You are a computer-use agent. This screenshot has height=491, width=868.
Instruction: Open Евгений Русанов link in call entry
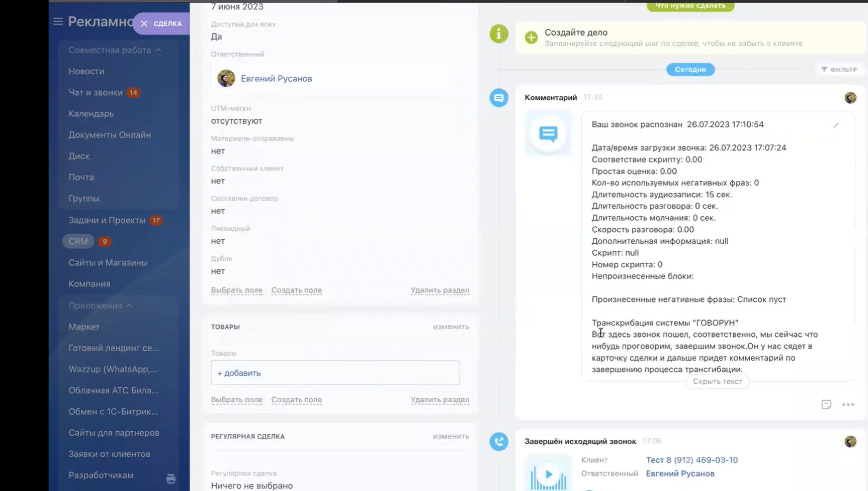click(680, 473)
